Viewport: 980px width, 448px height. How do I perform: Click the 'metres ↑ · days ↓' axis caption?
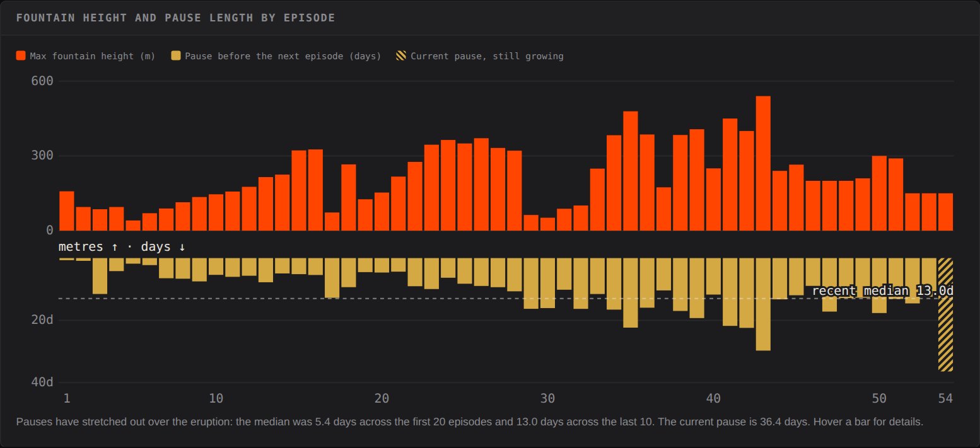(122, 246)
